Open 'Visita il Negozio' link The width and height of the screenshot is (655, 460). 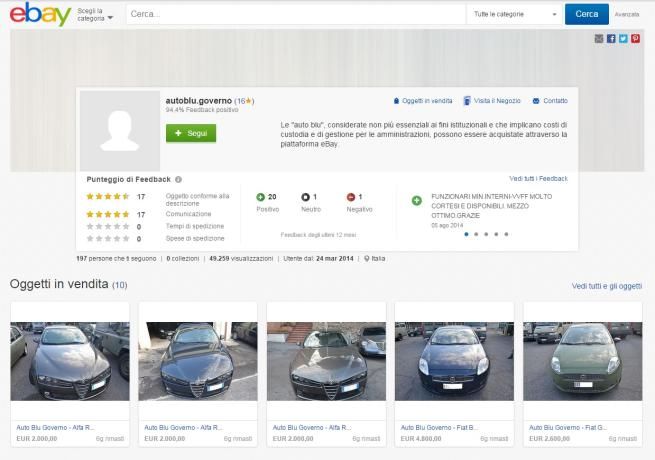(497, 101)
